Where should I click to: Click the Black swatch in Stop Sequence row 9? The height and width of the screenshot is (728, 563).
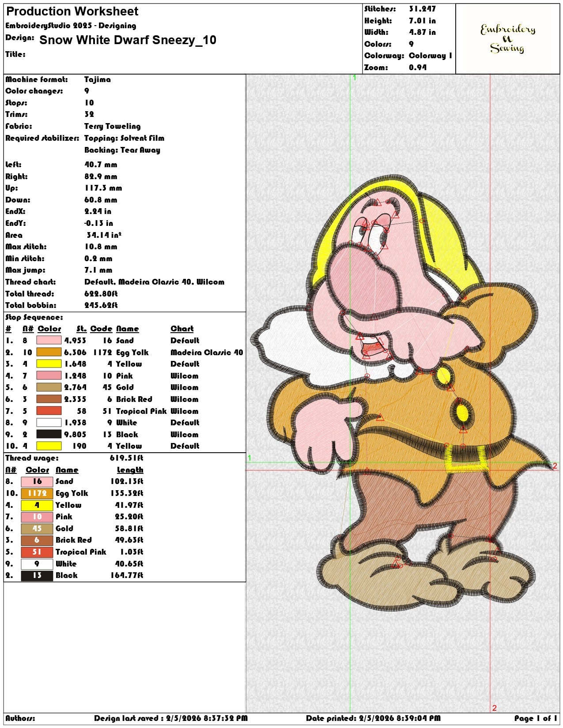(49, 434)
